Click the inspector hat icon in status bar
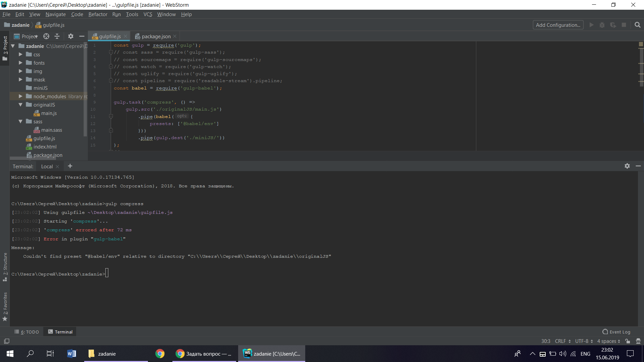Screen dimensions: 644x362 click(638, 341)
